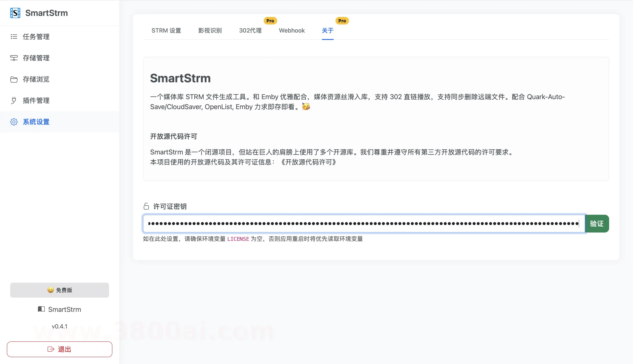Open 任务管理 in the sidebar
Image resolution: width=633 pixels, height=364 pixels.
click(x=36, y=37)
